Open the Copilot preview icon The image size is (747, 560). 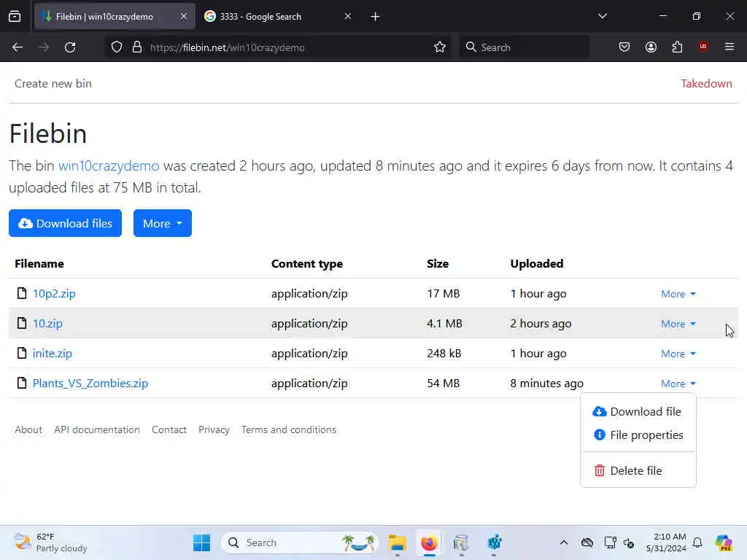tap(724, 542)
